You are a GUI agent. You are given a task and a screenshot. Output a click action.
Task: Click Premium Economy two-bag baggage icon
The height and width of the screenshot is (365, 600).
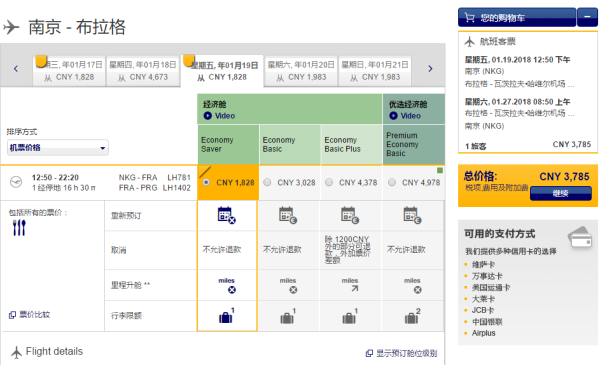pos(412,316)
